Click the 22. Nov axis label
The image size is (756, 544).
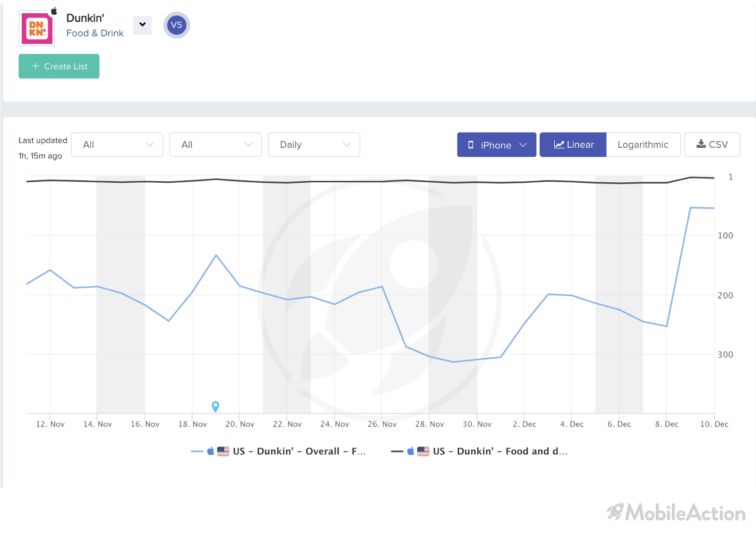click(x=287, y=424)
